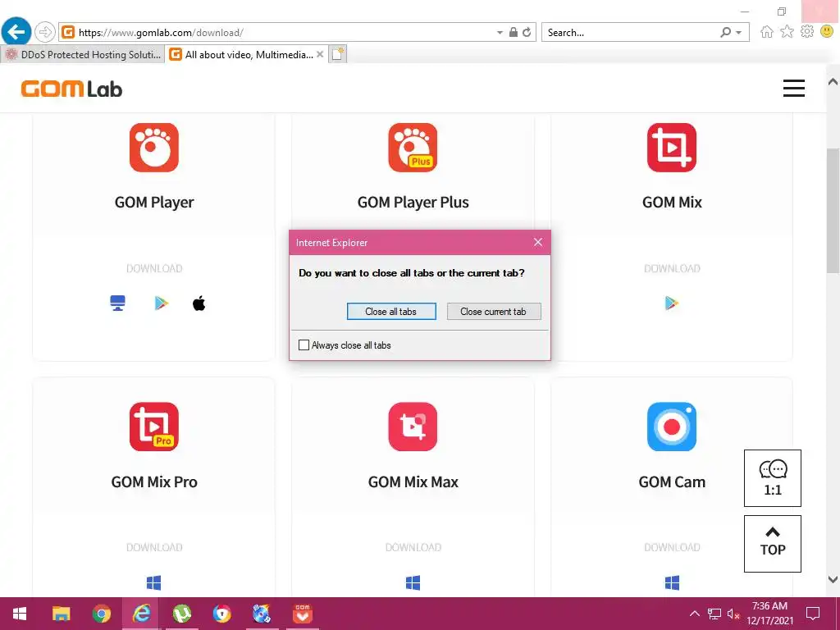Click the network icon in system tray
The height and width of the screenshot is (630, 840).
tap(714, 614)
